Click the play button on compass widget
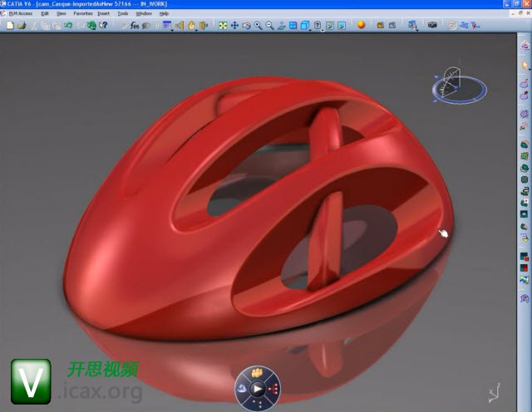 click(258, 389)
